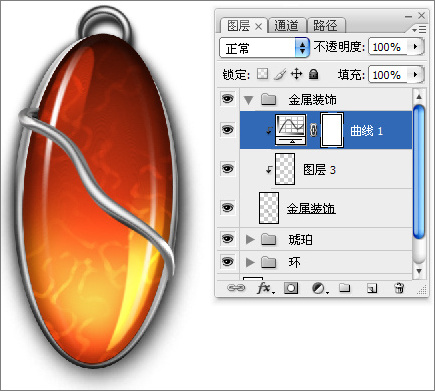Open the blend mode dropdown 正常

point(264,48)
